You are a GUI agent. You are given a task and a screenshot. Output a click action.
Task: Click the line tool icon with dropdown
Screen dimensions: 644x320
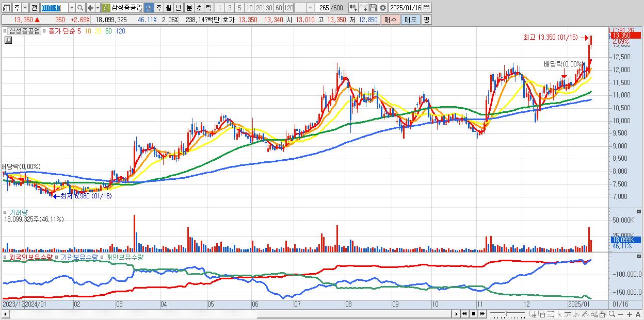[x=363, y=8]
